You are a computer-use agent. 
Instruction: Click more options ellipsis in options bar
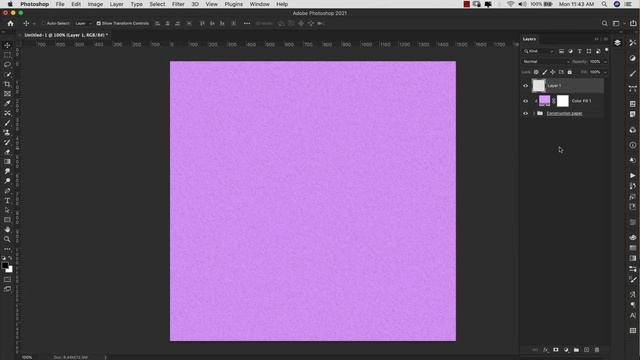point(247,24)
